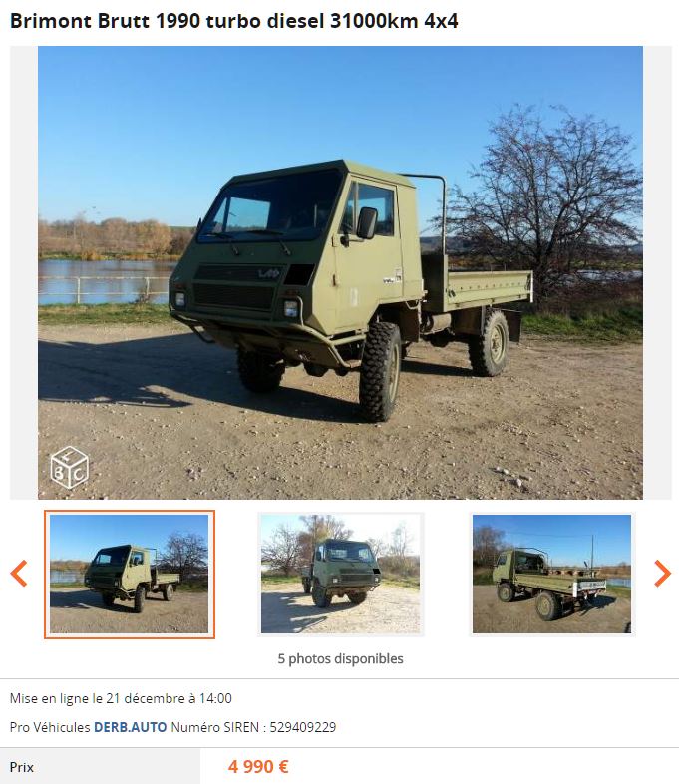Click the 'Mise en ligne le 21 décembre' date

[x=121, y=698]
